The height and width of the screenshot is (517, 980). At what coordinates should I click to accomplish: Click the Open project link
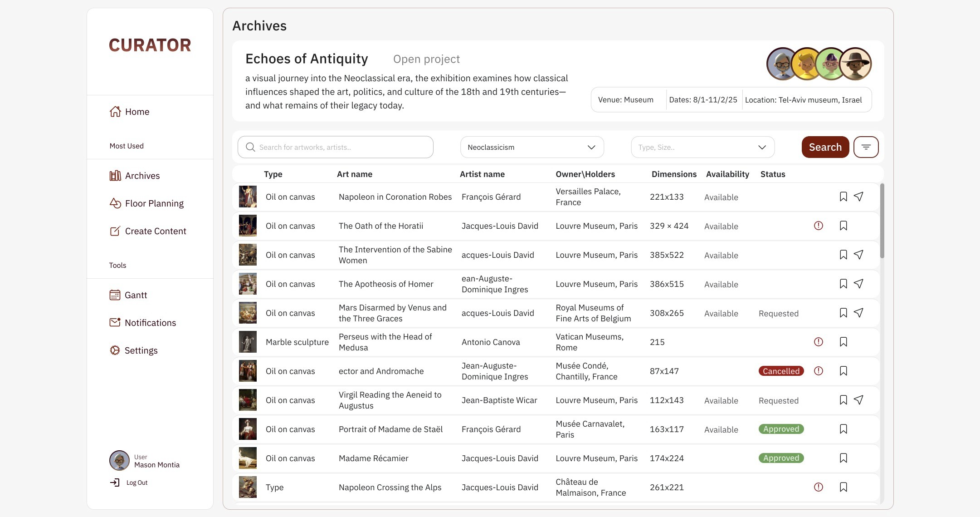426,59
